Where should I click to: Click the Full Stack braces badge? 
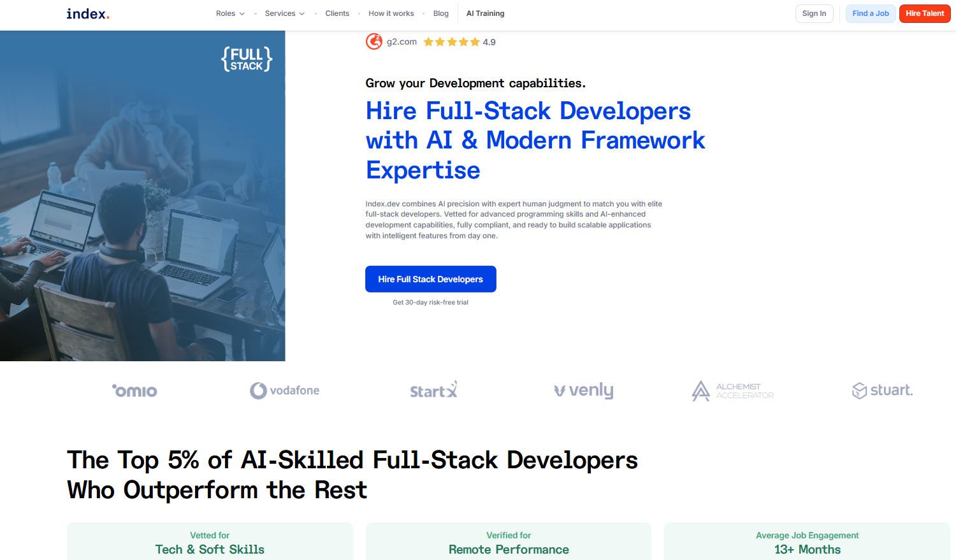(247, 59)
